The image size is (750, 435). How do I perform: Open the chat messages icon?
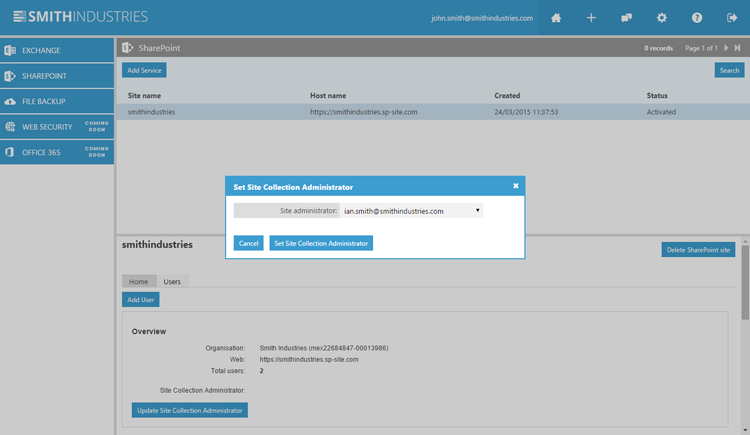click(x=627, y=18)
